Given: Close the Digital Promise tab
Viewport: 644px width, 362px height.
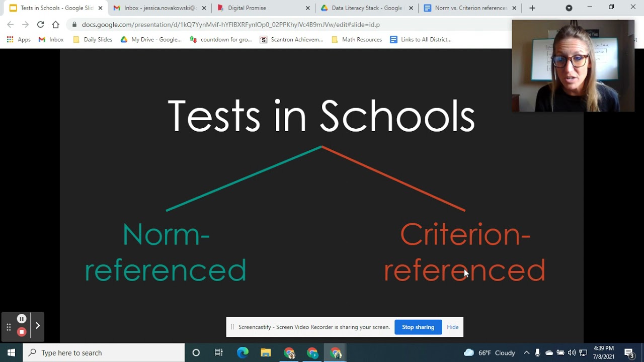Looking at the screenshot, I should pos(308,8).
